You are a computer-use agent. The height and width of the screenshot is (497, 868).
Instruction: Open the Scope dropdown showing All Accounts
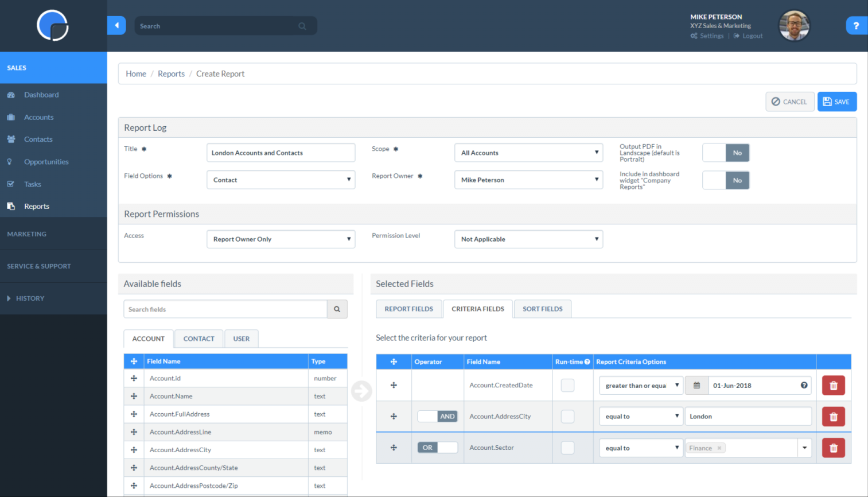coord(528,153)
